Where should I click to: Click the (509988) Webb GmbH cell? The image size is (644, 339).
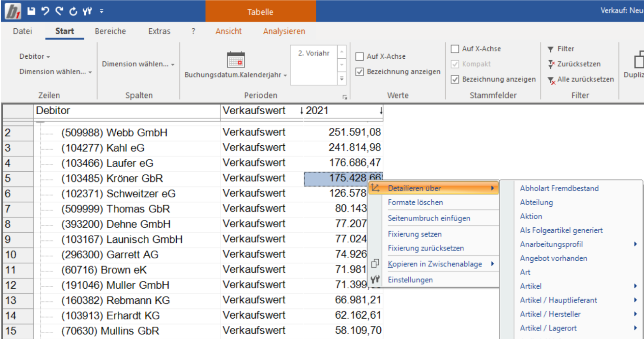pos(127,133)
